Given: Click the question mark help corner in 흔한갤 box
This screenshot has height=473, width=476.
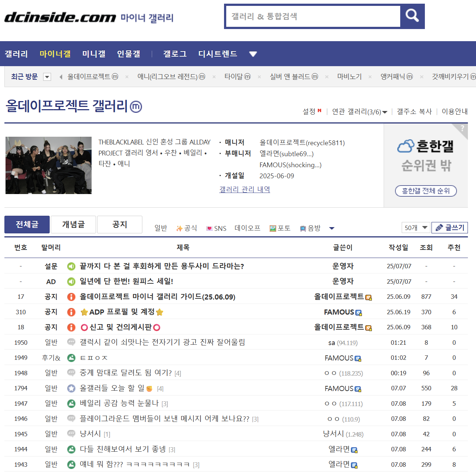Looking at the screenshot, I should 462,128.
